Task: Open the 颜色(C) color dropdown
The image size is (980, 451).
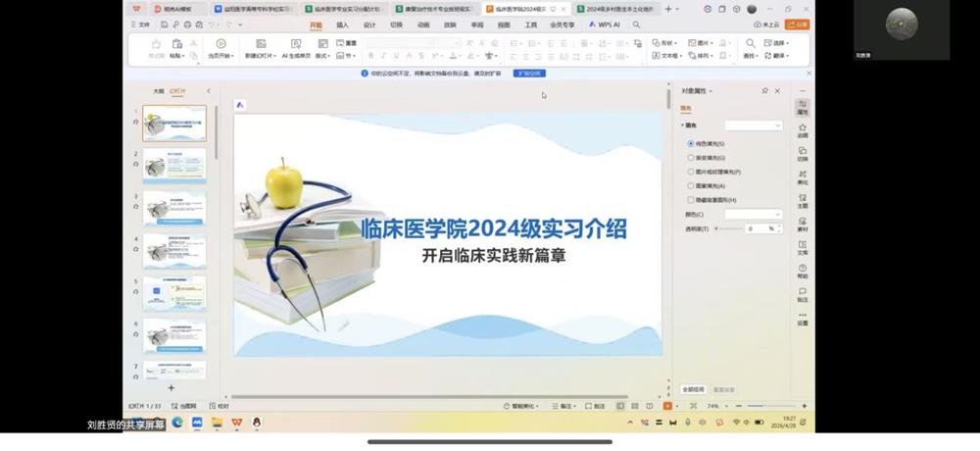Action: pyautogui.click(x=753, y=215)
